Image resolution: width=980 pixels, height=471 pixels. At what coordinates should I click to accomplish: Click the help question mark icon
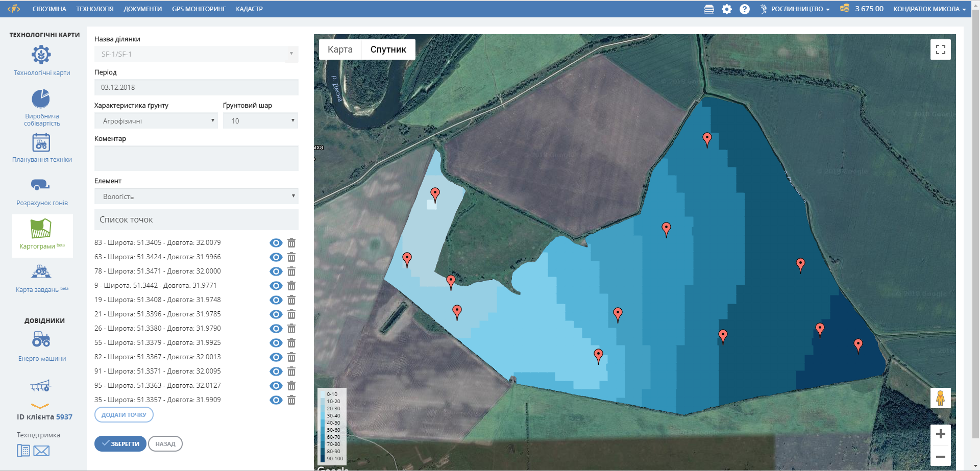[x=745, y=9]
